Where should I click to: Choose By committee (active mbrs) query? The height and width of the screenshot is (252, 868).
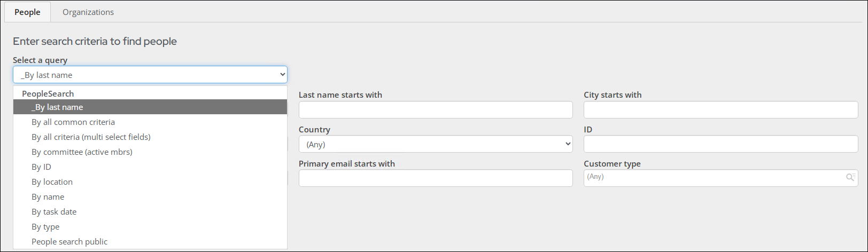[82, 152]
